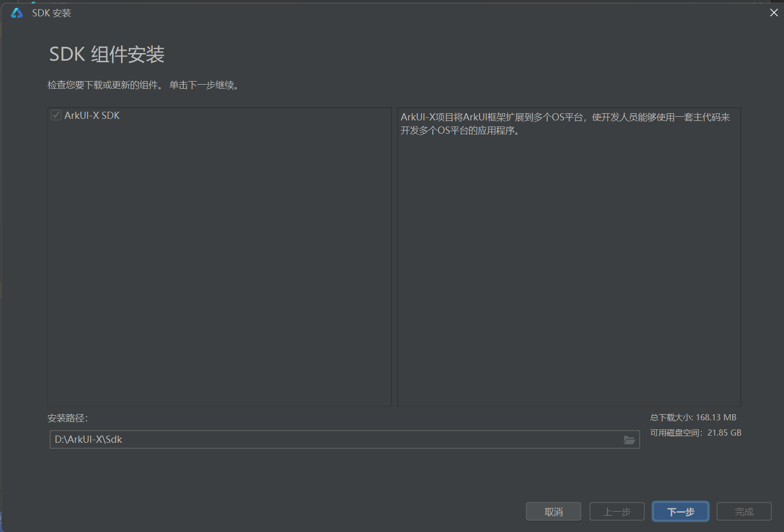
Task: Close the SDK 安装 dialog
Action: 774,13
